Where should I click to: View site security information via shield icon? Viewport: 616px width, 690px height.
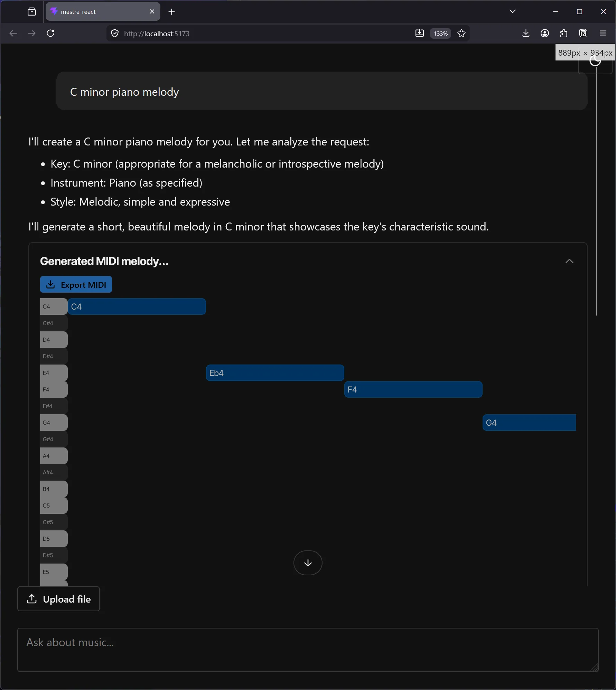[x=114, y=33]
